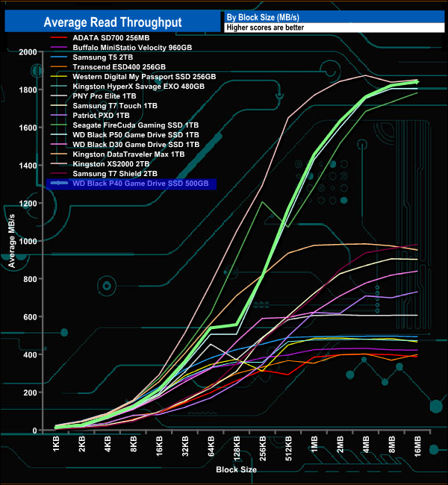Click the WD Black P40 line end marker at 16MB
The image size is (448, 485).
point(417,82)
